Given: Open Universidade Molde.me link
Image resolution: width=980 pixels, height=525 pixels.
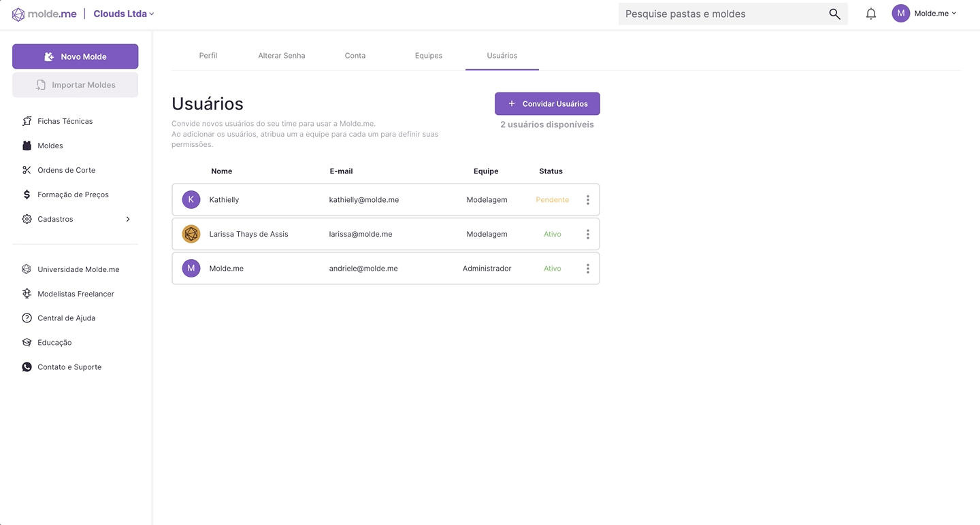Looking at the screenshot, I should [x=78, y=269].
